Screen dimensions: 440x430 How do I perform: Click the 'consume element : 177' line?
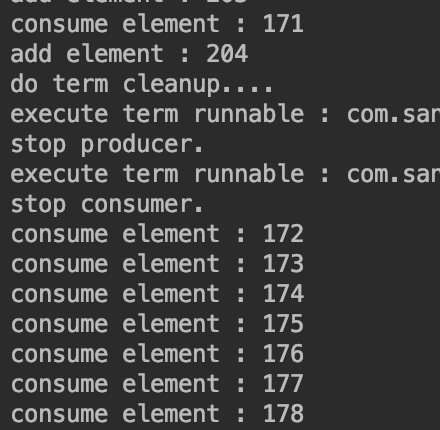157,384
